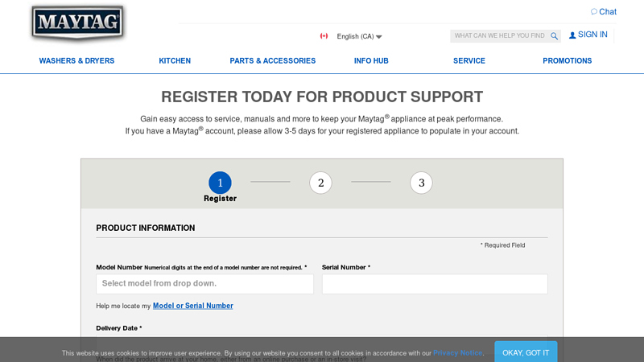
Task: Click the 'REGISTER TODAY FOR PRODUCT SUPPORT' heading
Action: tap(322, 97)
